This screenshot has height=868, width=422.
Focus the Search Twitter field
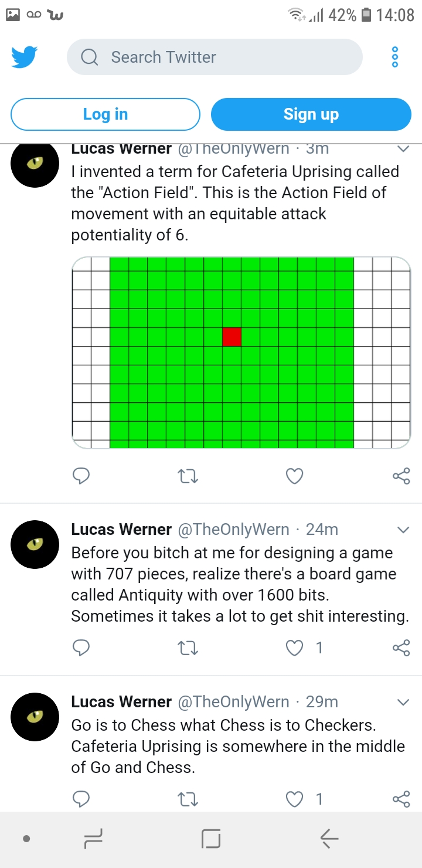[215, 57]
